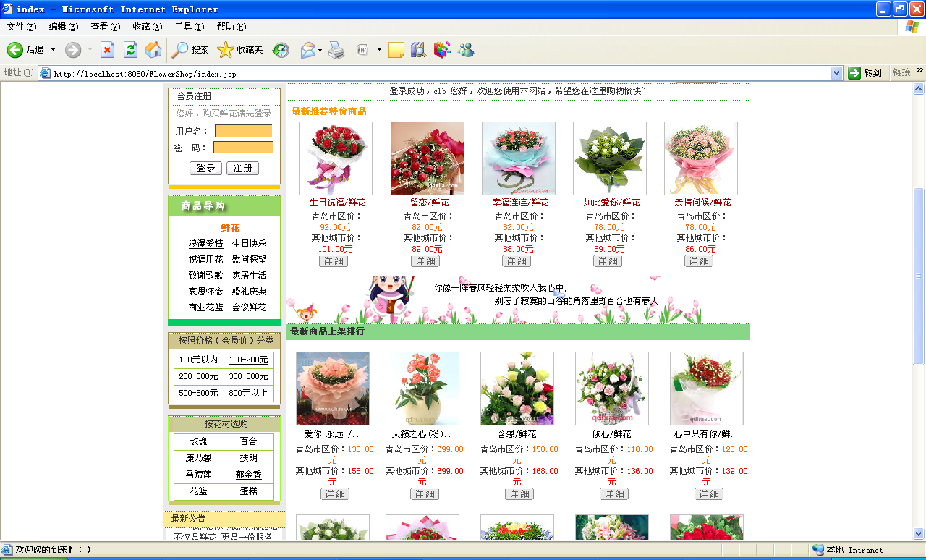Refresh the page using the green arrows icon

coord(130,50)
